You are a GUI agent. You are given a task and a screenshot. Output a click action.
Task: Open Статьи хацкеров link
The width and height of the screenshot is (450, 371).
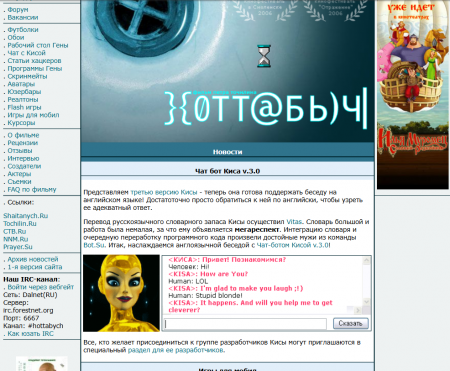34,61
